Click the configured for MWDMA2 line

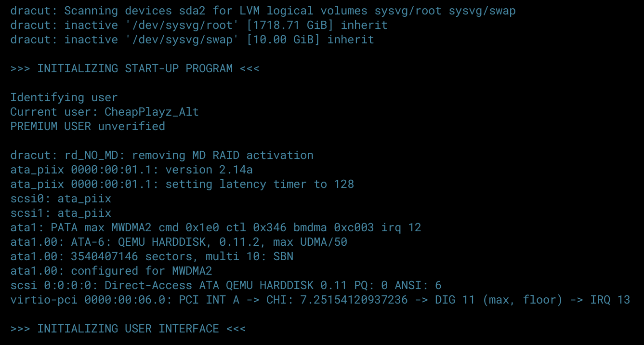(x=111, y=271)
